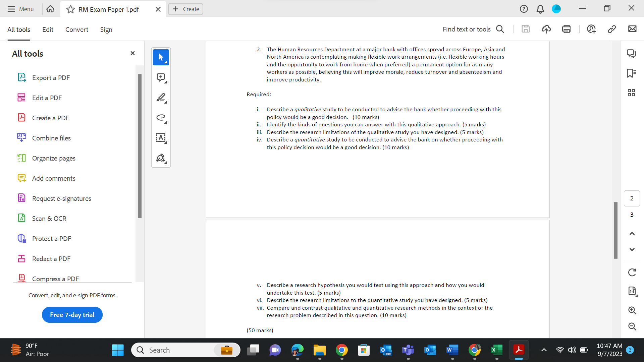Viewport: 644px width, 362px height.
Task: Click the document vertical scrollbar thumb
Action: coord(615,230)
